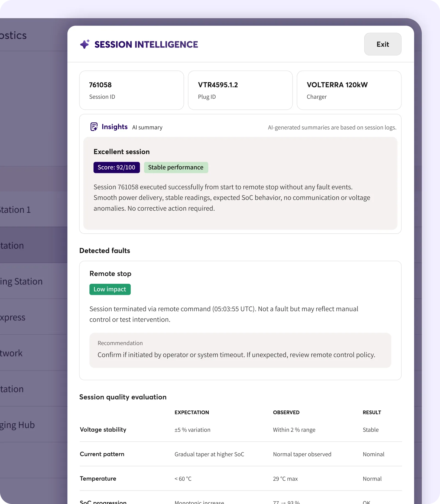Select the Plug ID VTR4595.1.2 card
Screen dimensions: 440x504
coord(240,90)
